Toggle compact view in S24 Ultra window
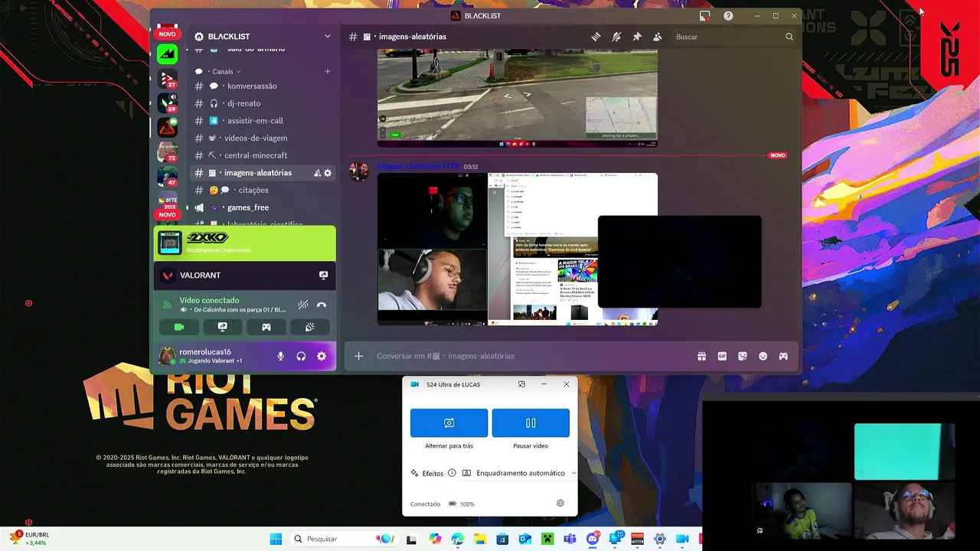The height and width of the screenshot is (551, 980). tap(521, 384)
